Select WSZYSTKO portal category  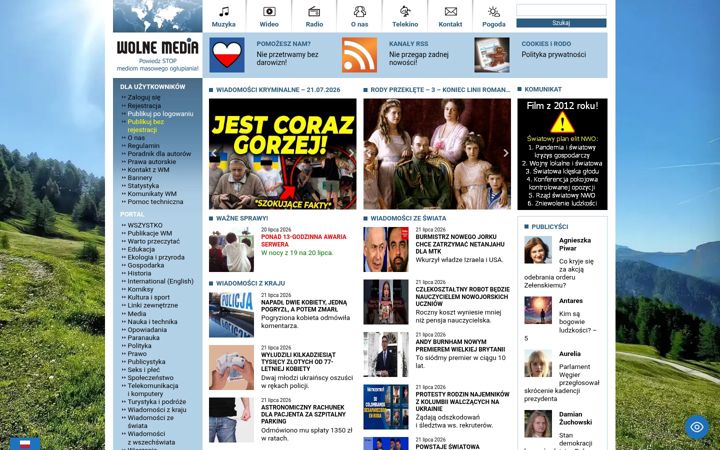[x=145, y=225]
